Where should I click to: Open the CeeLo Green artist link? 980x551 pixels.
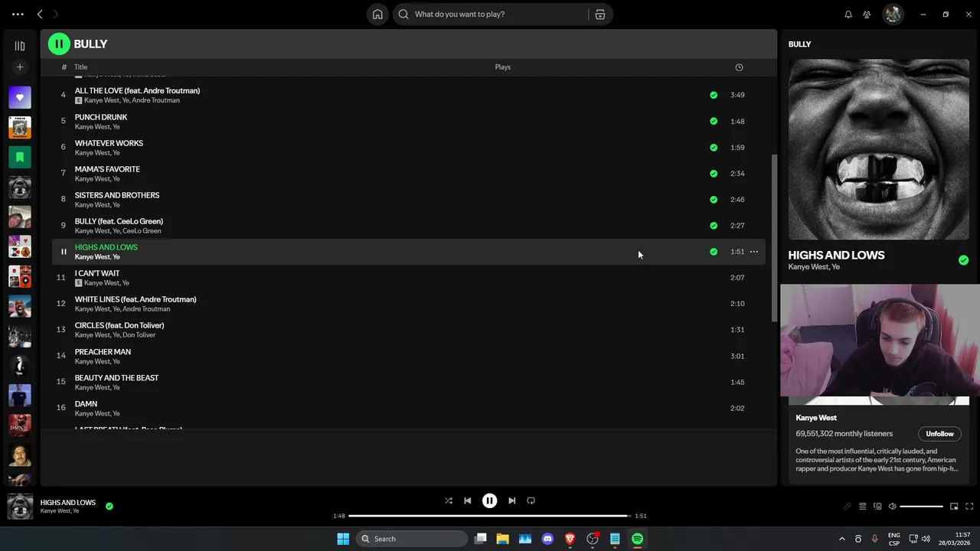[x=142, y=231]
